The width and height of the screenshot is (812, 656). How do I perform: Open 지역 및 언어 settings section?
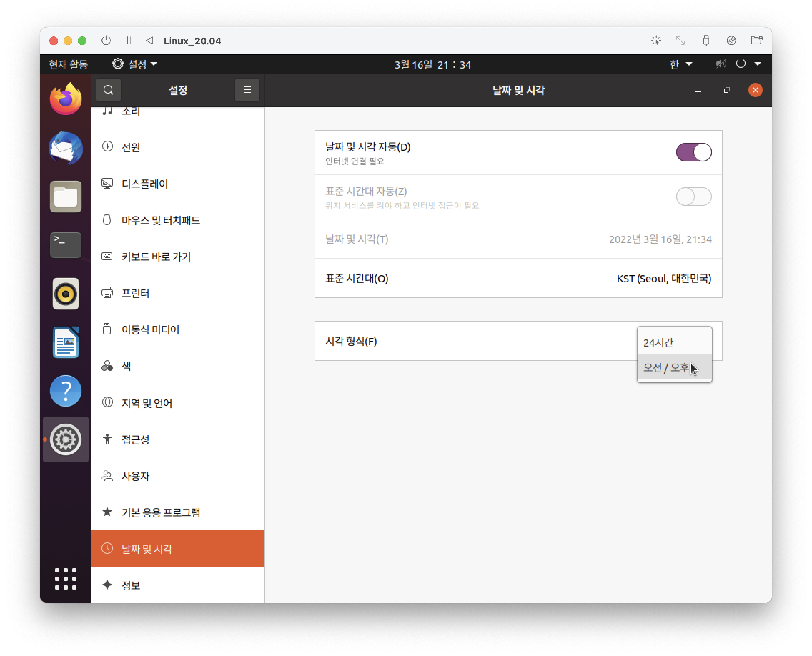coord(147,403)
